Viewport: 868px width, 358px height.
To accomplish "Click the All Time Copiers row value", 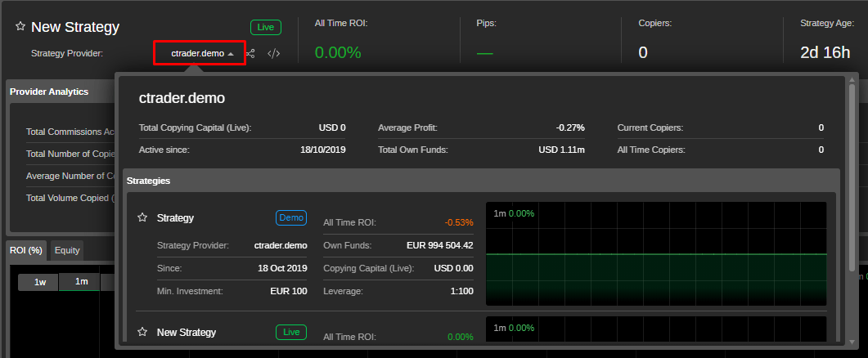I will pos(821,150).
